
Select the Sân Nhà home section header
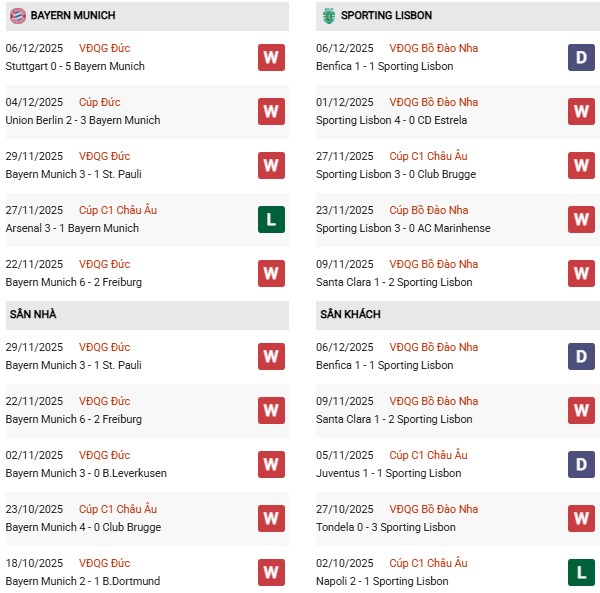33,314
